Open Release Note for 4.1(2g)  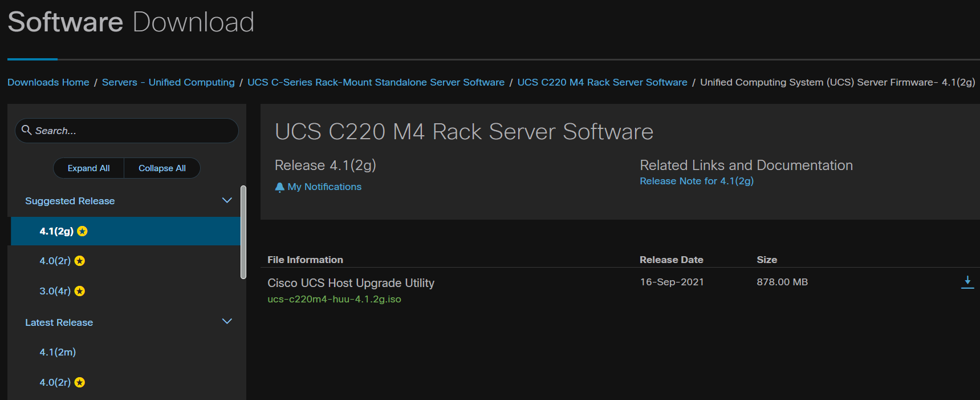pos(697,181)
